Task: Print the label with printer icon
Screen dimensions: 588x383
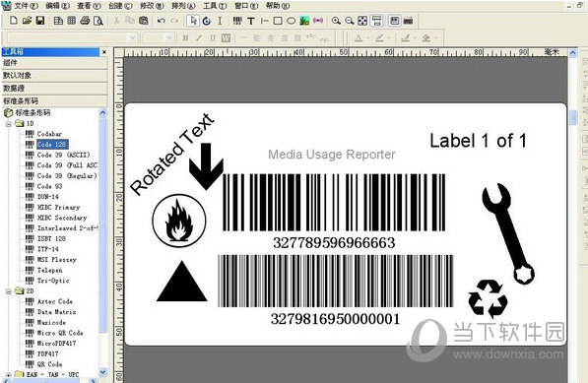Action: pos(85,21)
